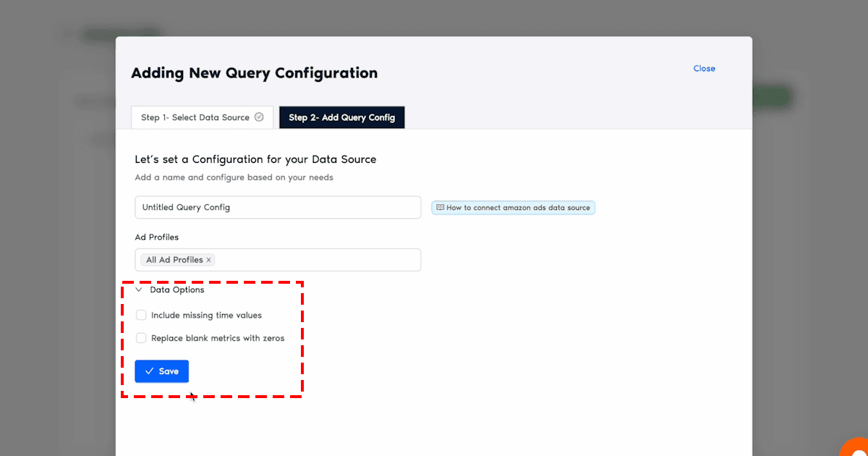This screenshot has height=456, width=868.
Task: Open the orange chat widget bubble
Action: [856, 447]
